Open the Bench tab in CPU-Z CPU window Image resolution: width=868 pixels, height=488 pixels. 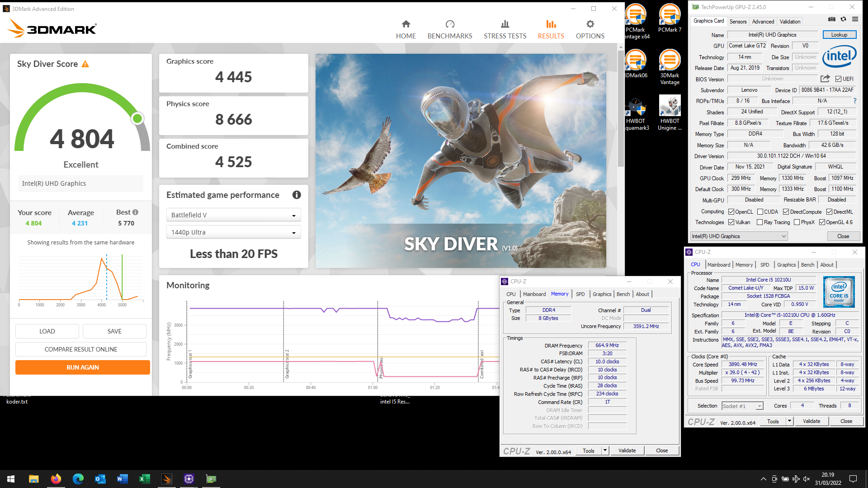[807, 265]
